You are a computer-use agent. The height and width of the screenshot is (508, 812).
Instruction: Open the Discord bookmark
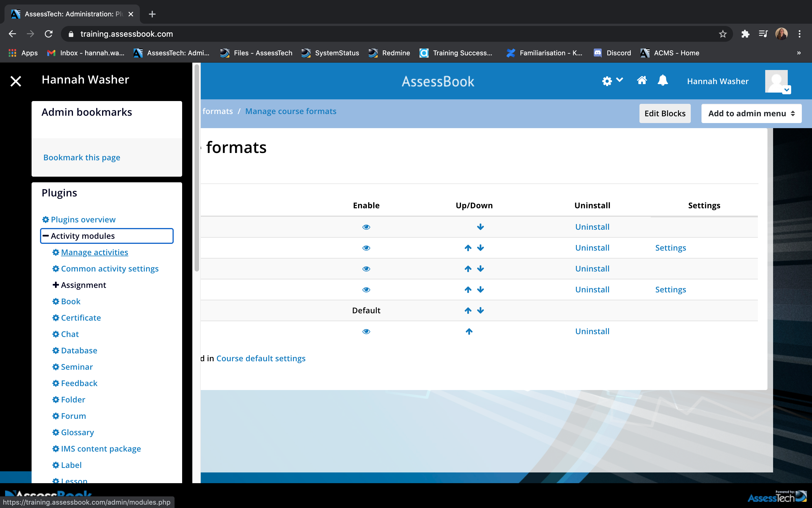612,53
